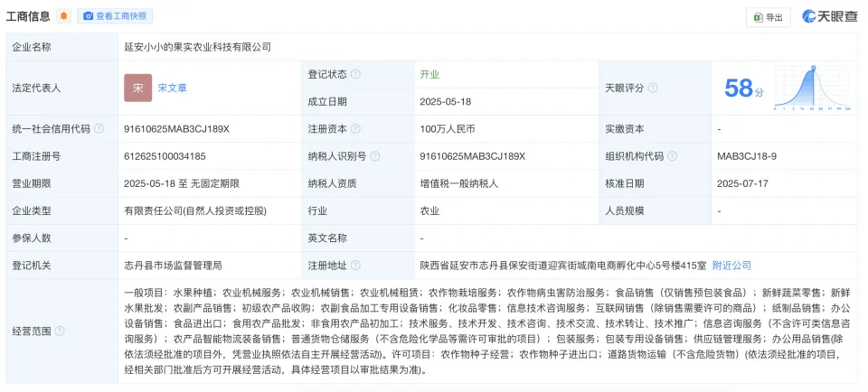Click the 工商信息 section heading
The image size is (868, 392).
(28, 16)
